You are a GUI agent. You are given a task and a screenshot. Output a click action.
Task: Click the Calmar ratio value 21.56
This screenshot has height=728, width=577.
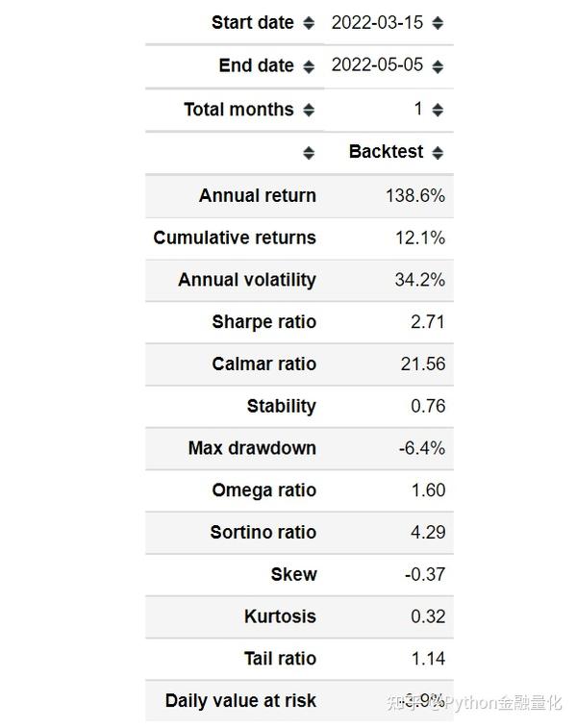tap(423, 364)
